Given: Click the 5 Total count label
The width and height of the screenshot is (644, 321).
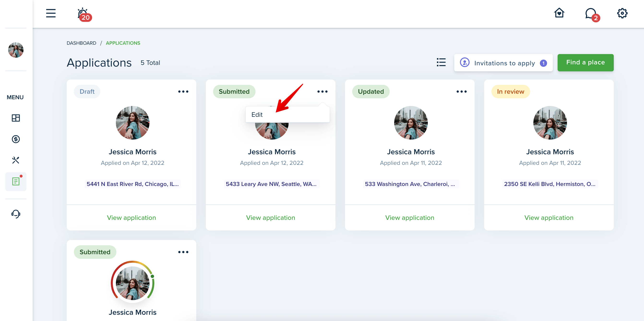Looking at the screenshot, I should point(150,63).
